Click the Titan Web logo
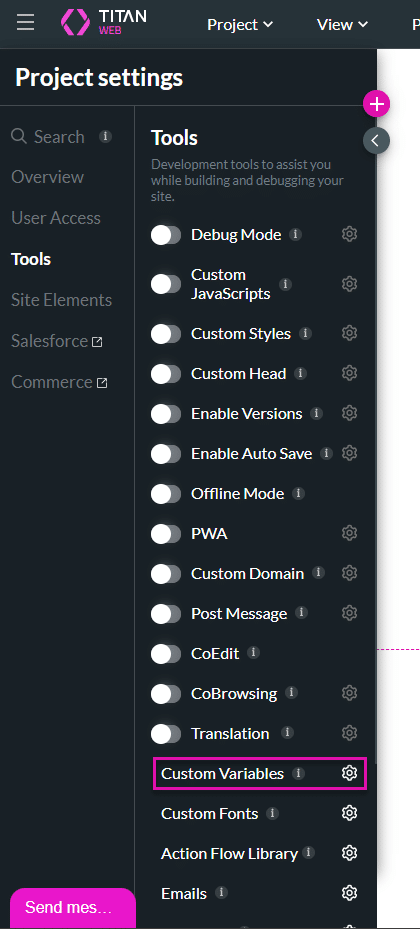420x929 pixels. (104, 22)
